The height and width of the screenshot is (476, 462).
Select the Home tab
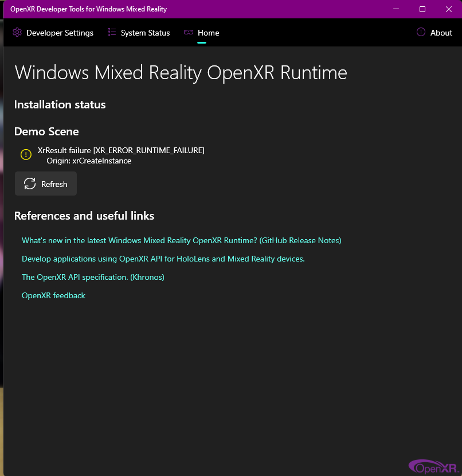click(202, 33)
